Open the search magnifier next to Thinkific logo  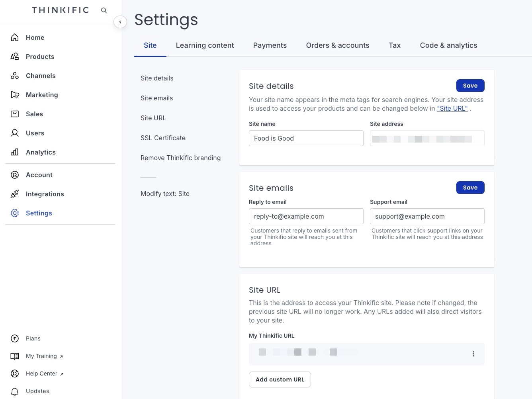coord(104,10)
